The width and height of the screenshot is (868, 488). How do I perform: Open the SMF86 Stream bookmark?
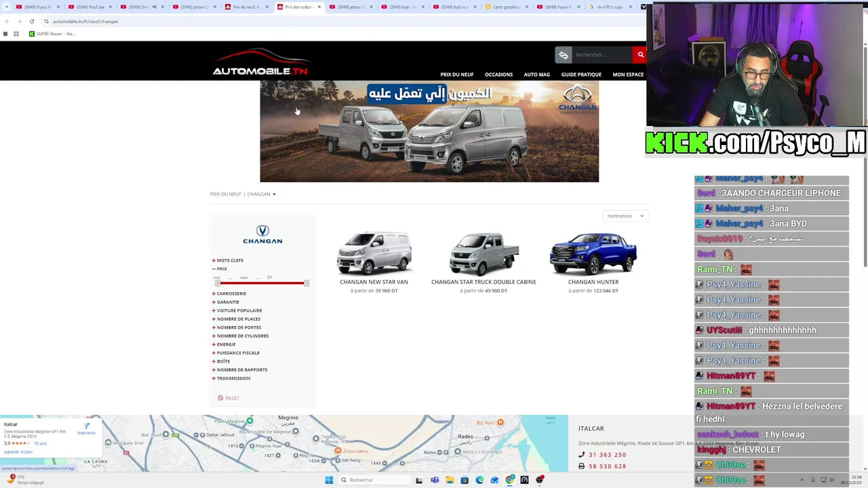point(51,34)
